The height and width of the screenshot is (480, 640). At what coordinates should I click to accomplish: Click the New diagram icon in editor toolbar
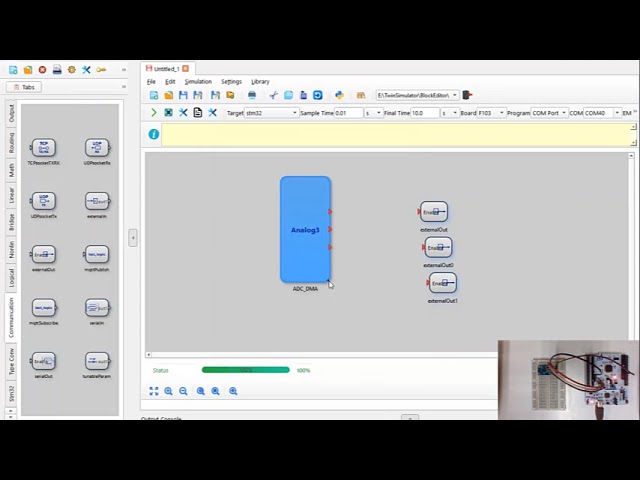tap(154, 95)
